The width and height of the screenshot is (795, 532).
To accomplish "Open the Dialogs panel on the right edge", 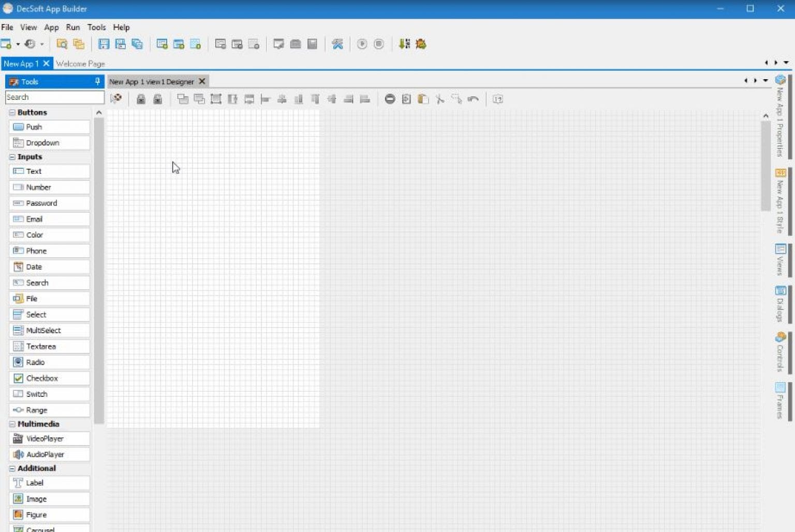I will (781, 305).
